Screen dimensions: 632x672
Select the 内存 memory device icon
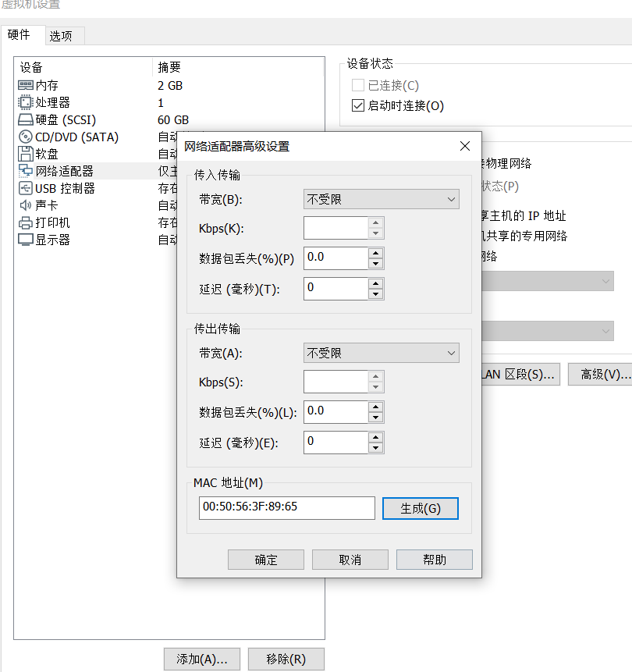(x=25, y=85)
